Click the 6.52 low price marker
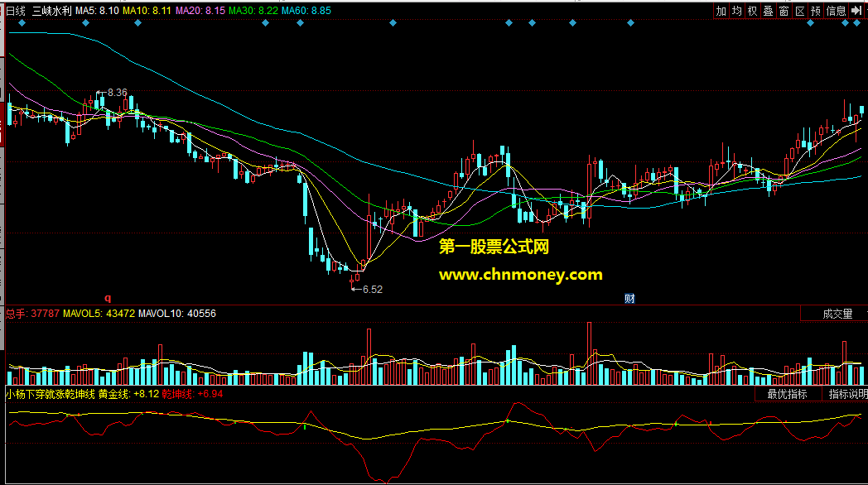Screen dimensions: 868x485 tap(368, 289)
